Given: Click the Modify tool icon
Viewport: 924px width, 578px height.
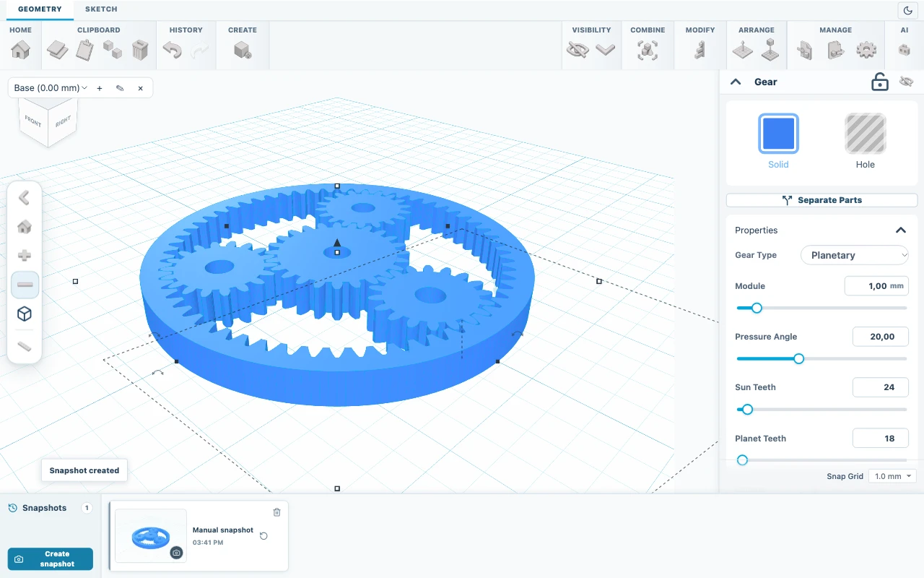Looking at the screenshot, I should click(699, 50).
